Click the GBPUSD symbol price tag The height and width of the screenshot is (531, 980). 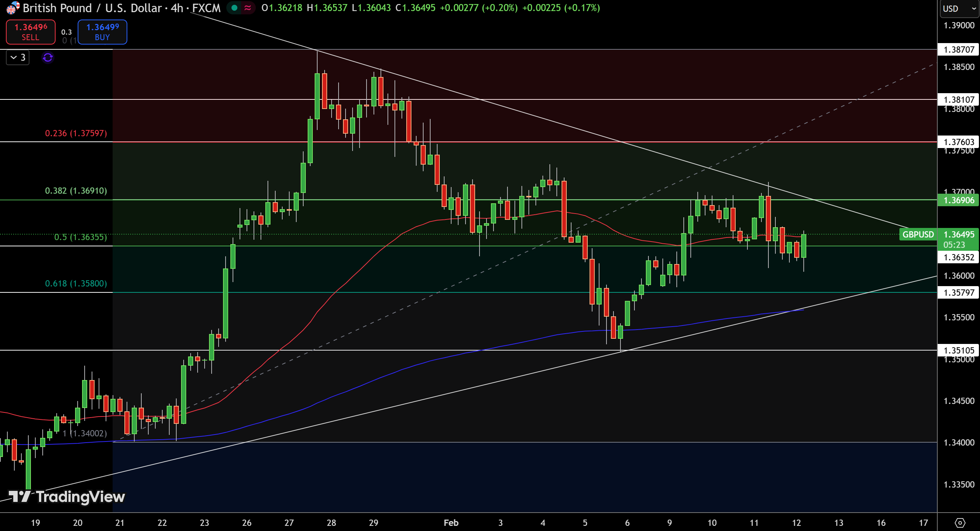(918, 235)
